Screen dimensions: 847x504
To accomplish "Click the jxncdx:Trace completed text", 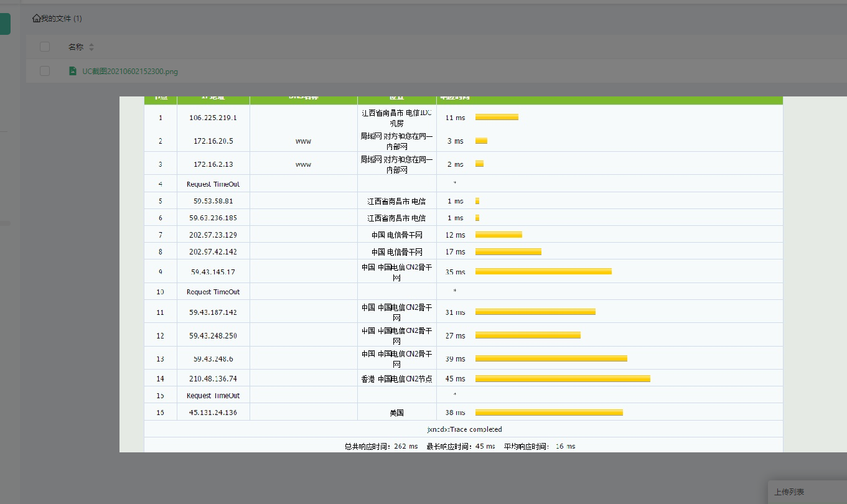I will coord(464,429).
